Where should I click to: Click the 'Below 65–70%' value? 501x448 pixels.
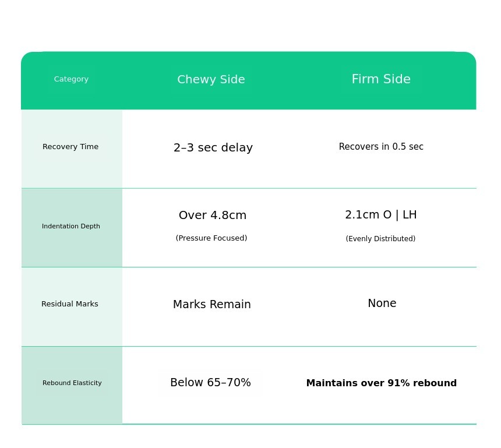(x=210, y=383)
